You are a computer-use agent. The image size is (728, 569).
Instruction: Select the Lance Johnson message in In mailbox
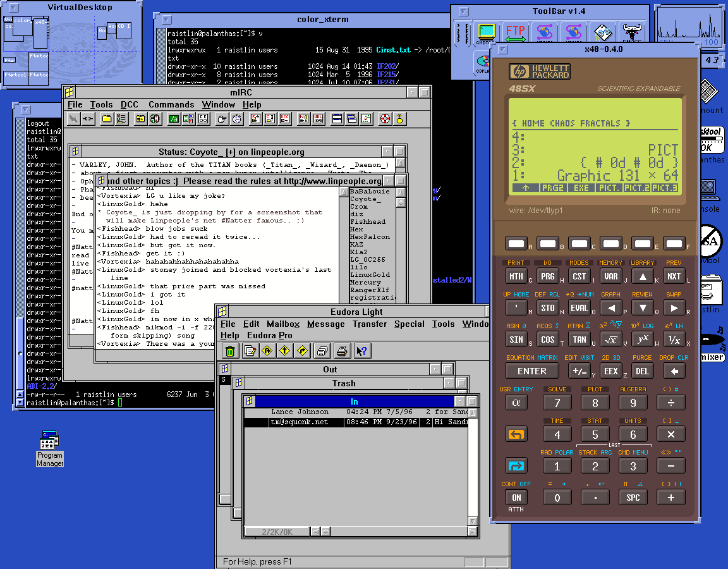tap(356, 412)
